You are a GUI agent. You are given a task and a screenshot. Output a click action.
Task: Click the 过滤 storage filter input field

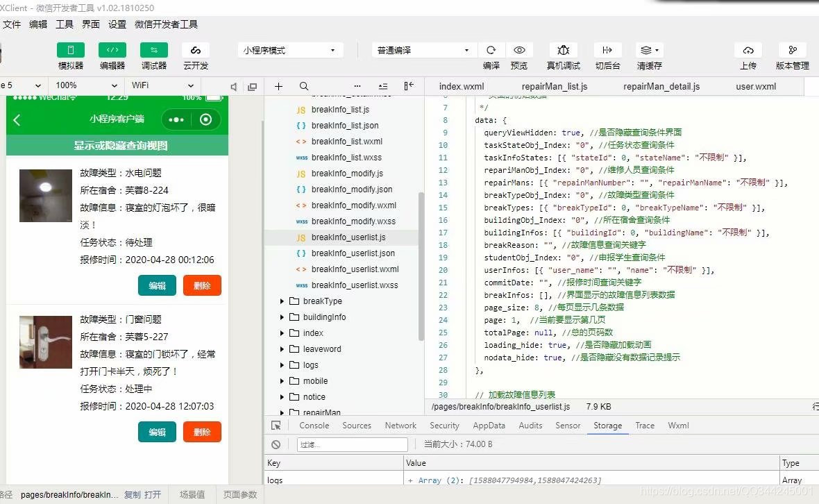tap(353, 444)
